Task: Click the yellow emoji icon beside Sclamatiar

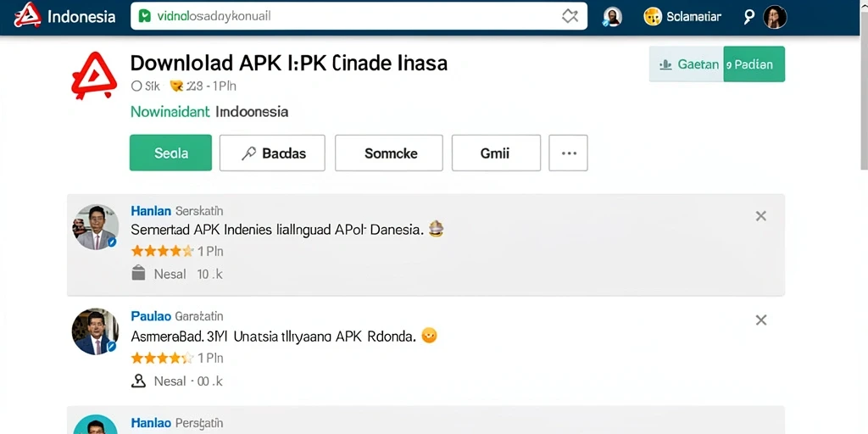Action: click(x=653, y=17)
